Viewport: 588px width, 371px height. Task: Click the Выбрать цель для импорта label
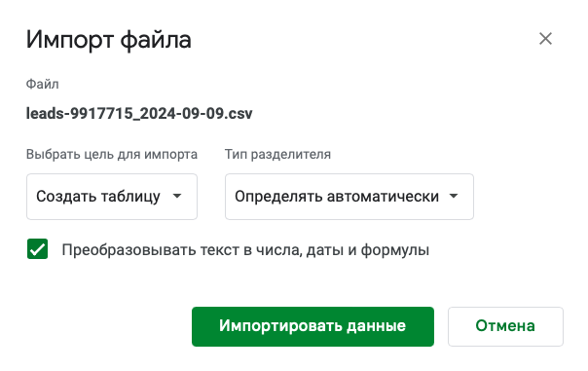click(x=112, y=154)
